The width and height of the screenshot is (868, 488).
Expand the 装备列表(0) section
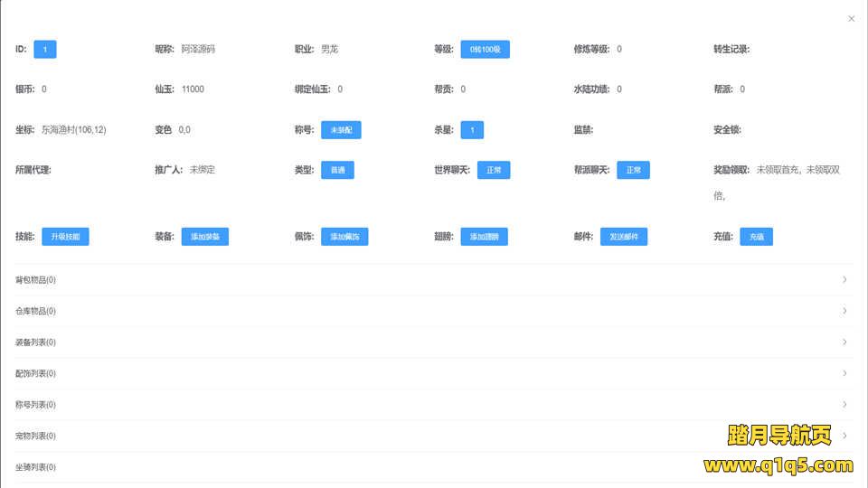tap(36, 343)
